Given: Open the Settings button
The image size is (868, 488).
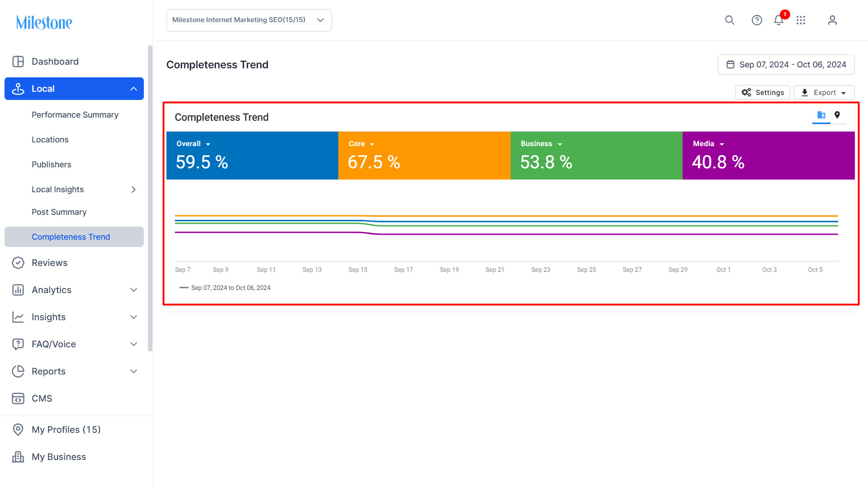Looking at the screenshot, I should (763, 92).
